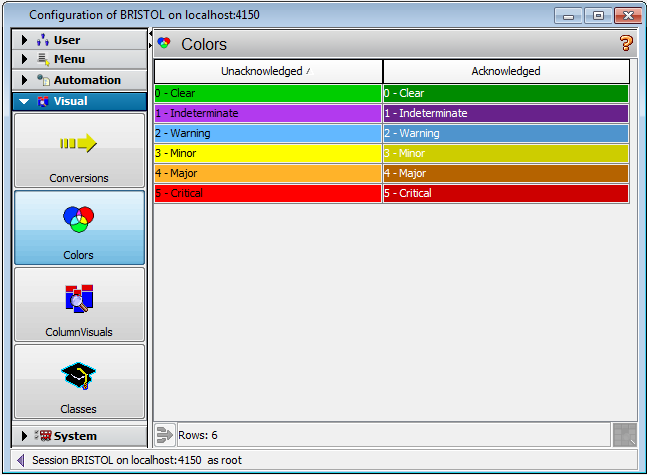Open the System category label

pyautogui.click(x=76, y=436)
